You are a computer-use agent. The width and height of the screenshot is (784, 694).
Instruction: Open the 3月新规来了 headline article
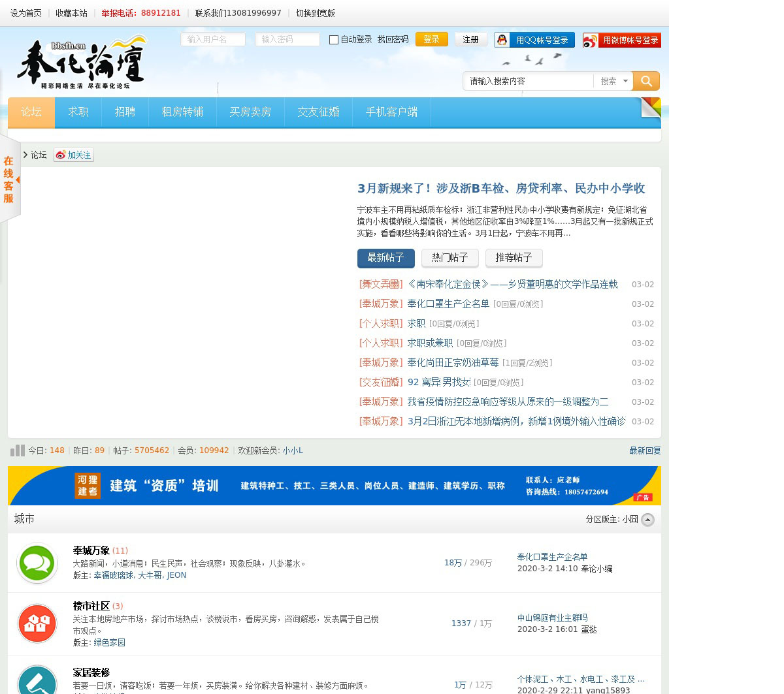(x=501, y=188)
